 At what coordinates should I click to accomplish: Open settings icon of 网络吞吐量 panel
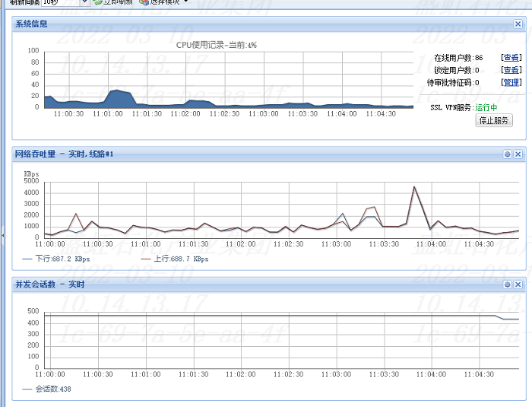pos(507,154)
